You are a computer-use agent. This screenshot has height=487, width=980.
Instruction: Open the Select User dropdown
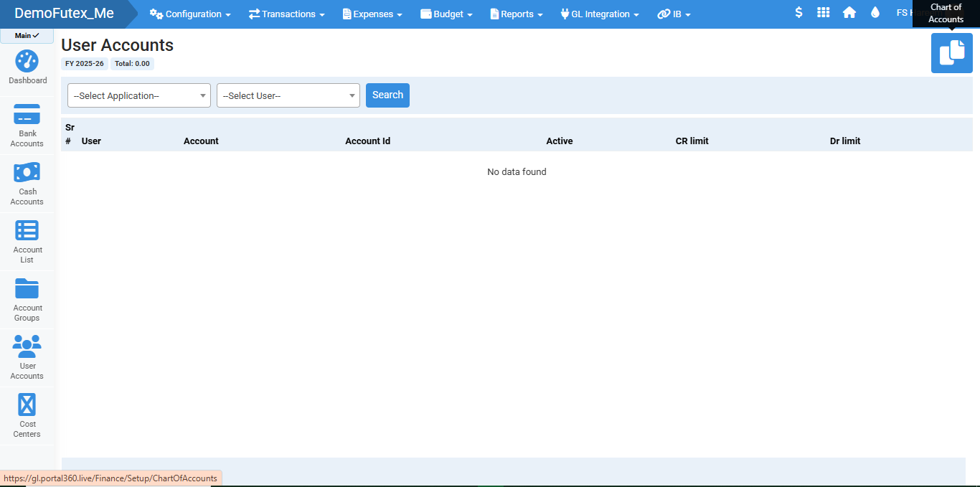click(288, 95)
